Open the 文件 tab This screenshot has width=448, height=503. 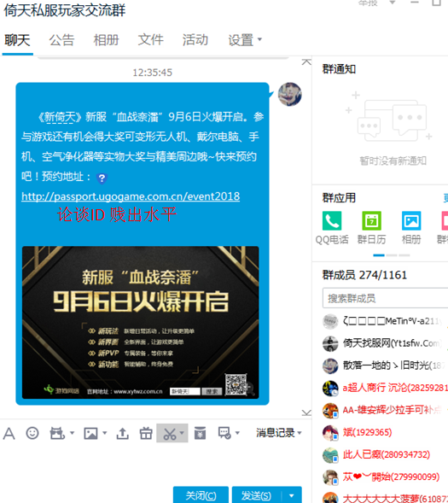point(151,40)
